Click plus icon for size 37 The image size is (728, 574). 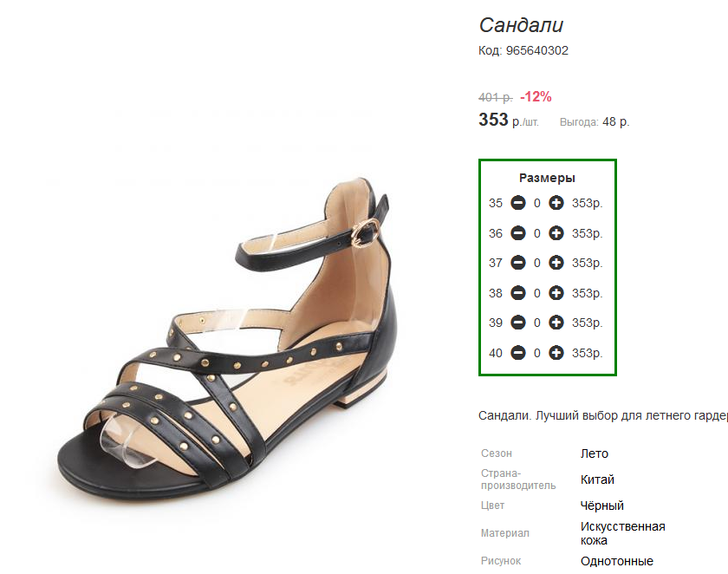pyautogui.click(x=556, y=263)
